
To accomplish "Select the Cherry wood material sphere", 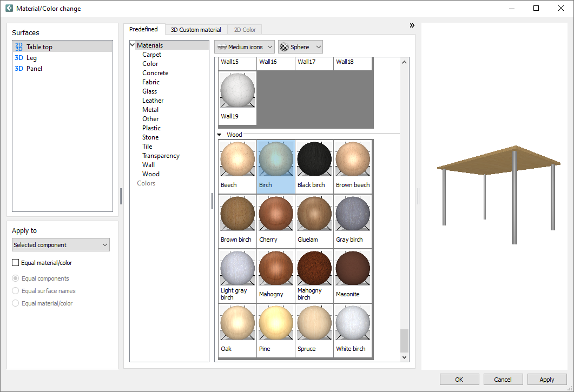I will pyautogui.click(x=275, y=214).
